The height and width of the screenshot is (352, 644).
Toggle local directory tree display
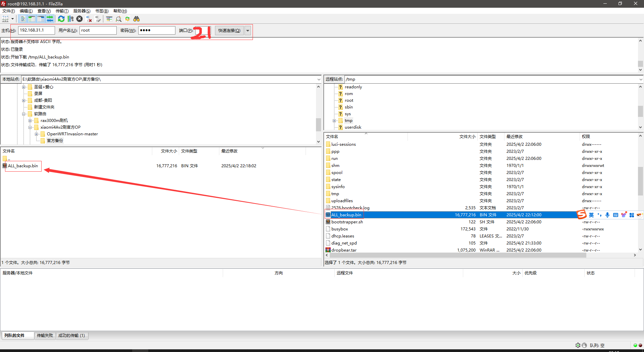point(32,19)
